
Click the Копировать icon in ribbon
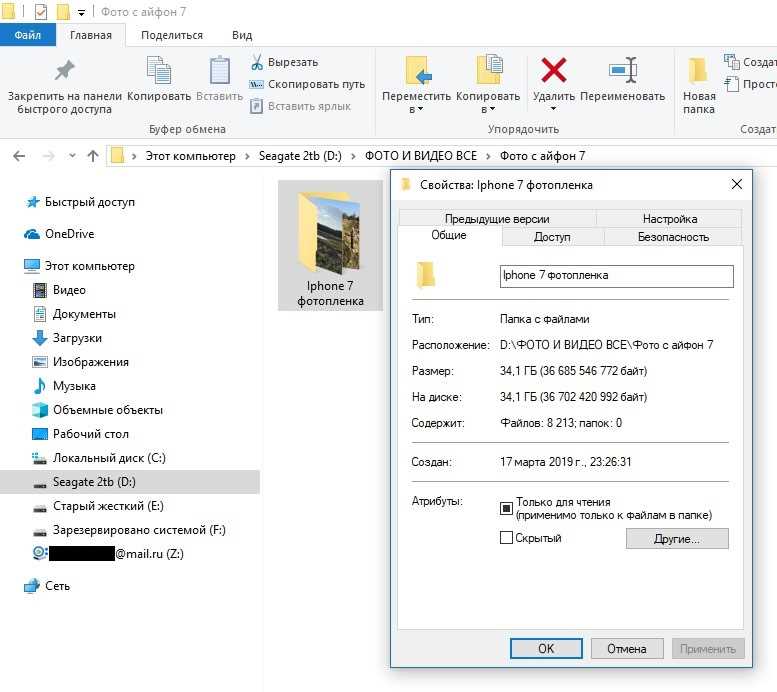point(159,70)
